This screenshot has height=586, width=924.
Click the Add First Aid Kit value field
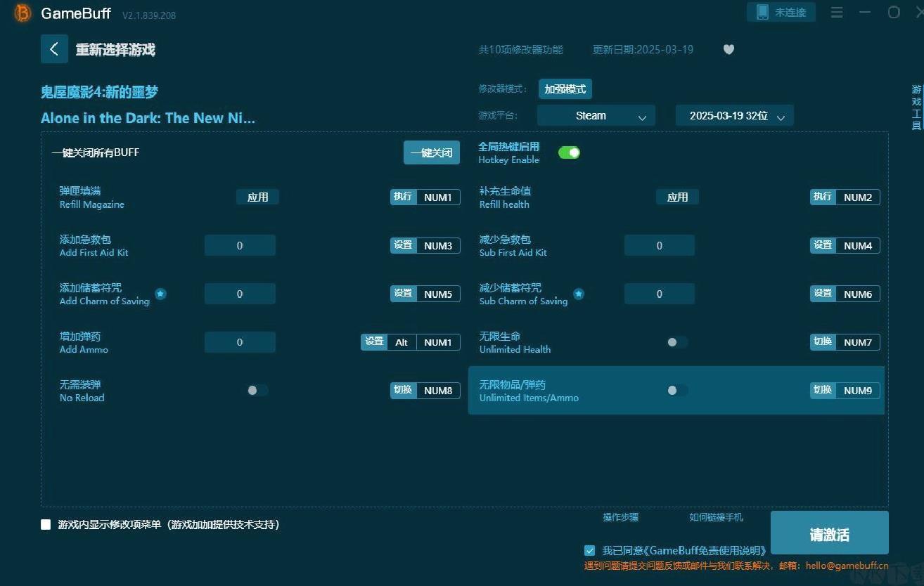(240, 246)
